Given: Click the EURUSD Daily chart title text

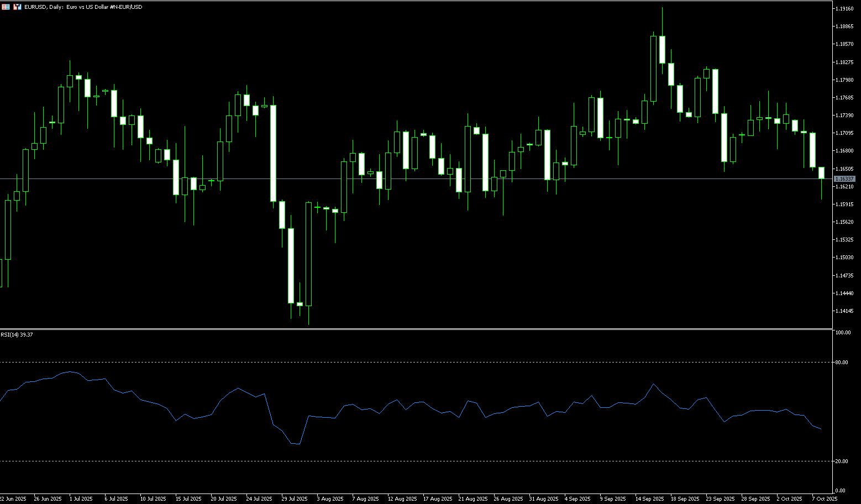Looking at the screenshot, I should tap(83, 7).
